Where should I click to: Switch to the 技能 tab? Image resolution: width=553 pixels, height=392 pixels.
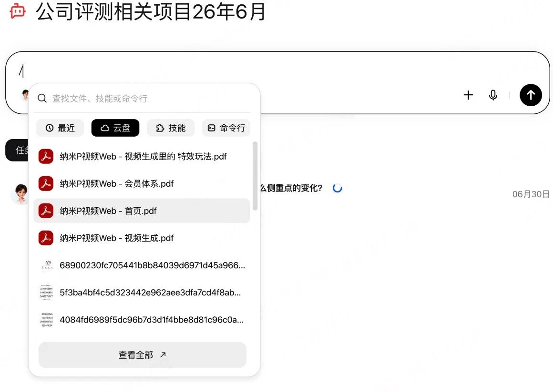click(x=171, y=128)
